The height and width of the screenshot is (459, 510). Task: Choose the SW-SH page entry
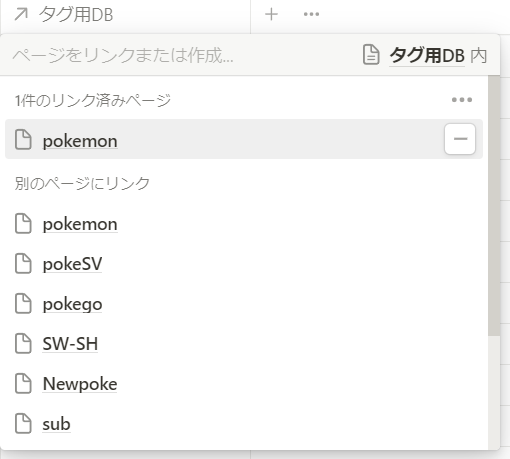[244, 344]
